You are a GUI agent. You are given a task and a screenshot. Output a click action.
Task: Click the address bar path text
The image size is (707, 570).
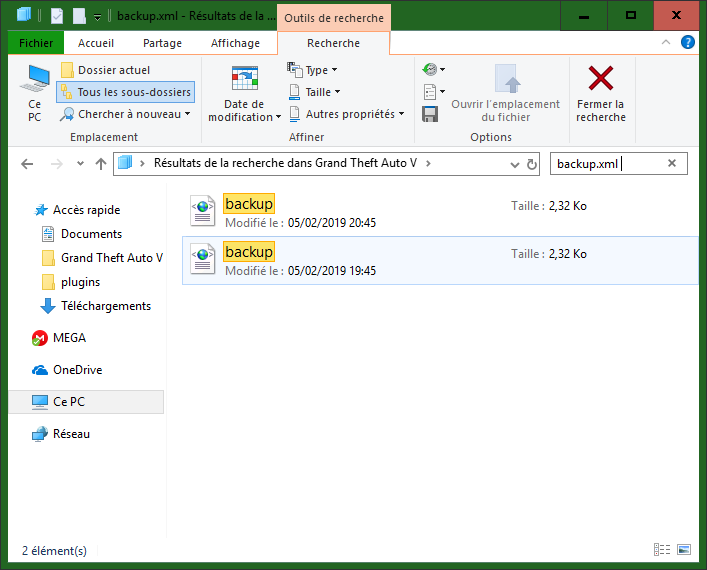[285, 163]
